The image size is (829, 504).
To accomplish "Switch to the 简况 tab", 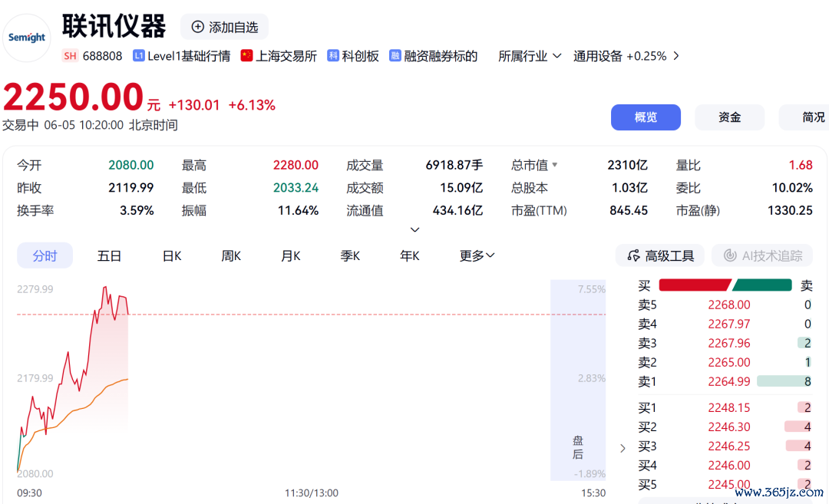I will tap(804, 117).
